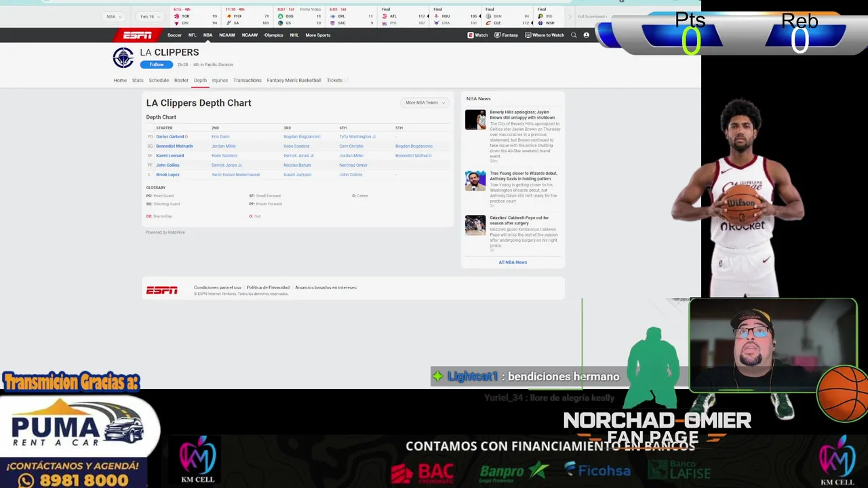868x488 pixels.
Task: Open Norchad Omier's player link
Action: (x=353, y=165)
